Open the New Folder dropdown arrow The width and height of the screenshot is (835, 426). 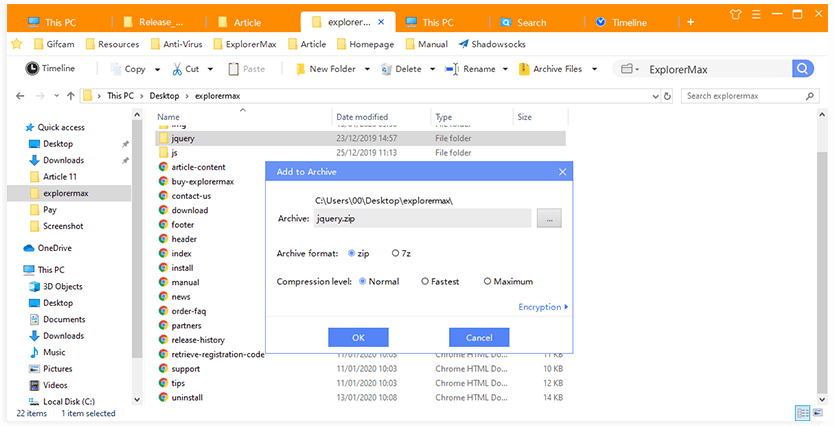(x=367, y=69)
